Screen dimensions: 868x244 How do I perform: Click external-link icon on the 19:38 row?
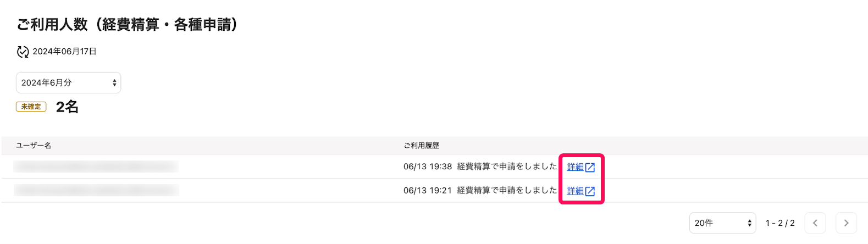(x=590, y=167)
